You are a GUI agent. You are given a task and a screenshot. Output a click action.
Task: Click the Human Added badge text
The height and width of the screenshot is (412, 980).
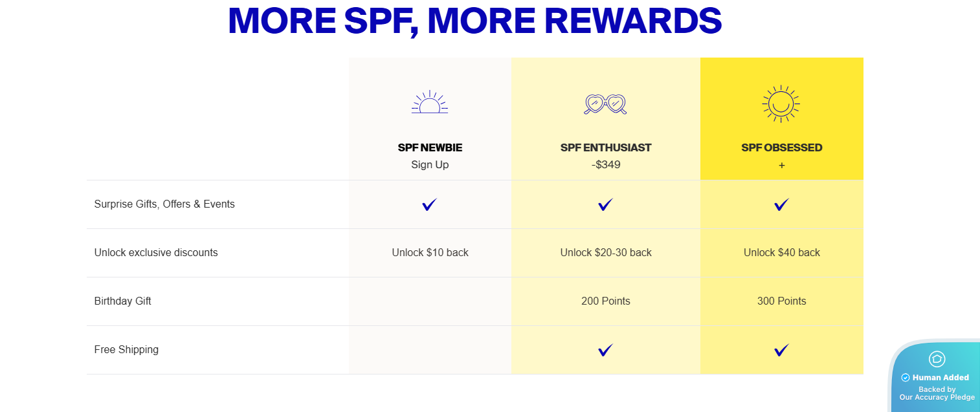click(941, 378)
